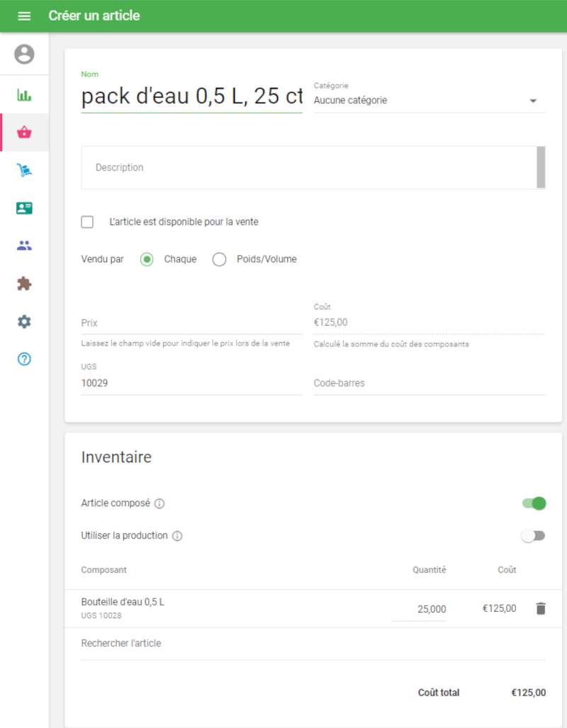
Task: Open the user account profile icon
Action: (24, 55)
